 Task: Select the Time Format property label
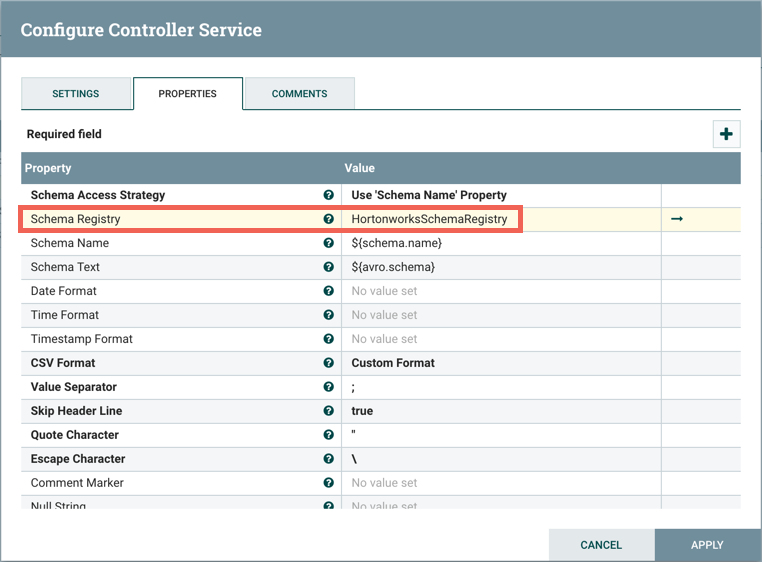[65, 315]
